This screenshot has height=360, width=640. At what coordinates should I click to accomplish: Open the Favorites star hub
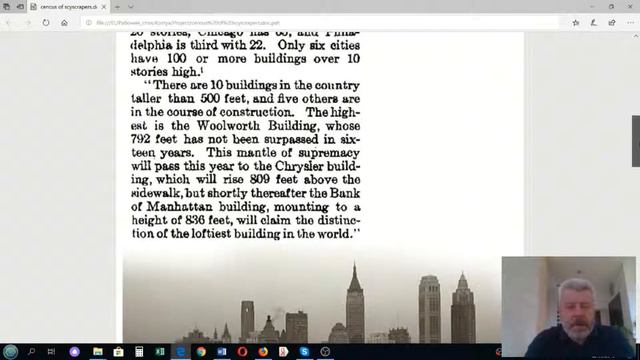(x=576, y=23)
